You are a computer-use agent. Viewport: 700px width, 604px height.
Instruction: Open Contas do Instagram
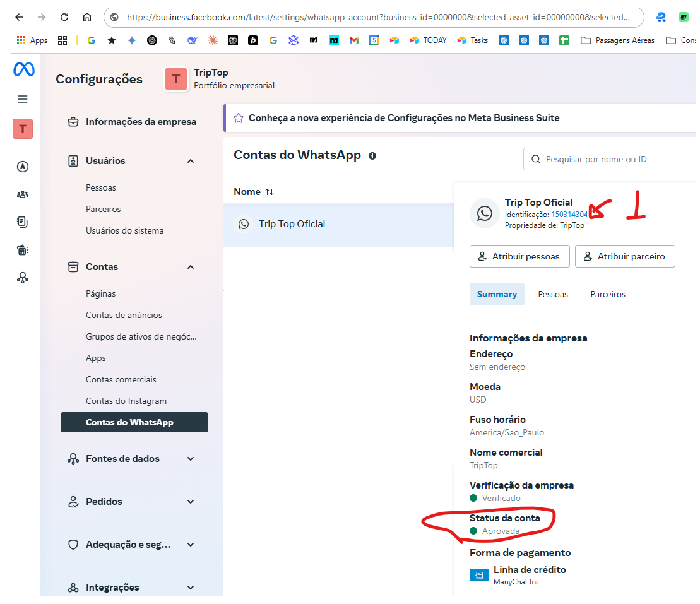(126, 401)
